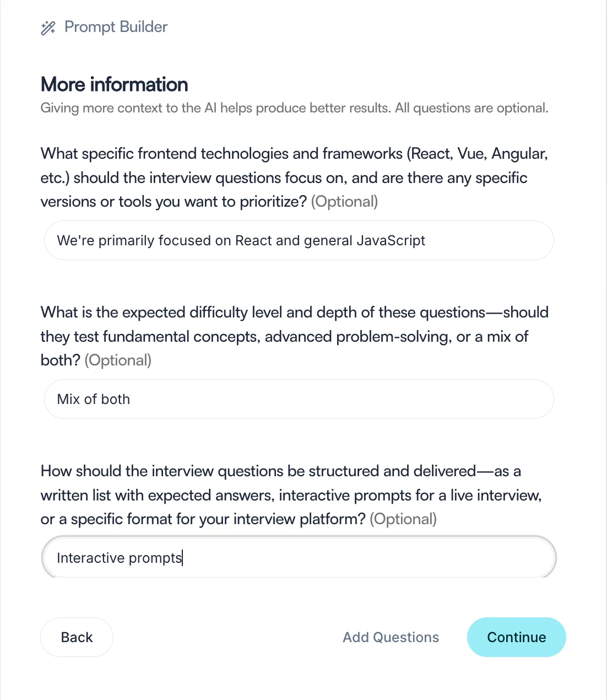Click the Prompt Builder title text

(116, 27)
